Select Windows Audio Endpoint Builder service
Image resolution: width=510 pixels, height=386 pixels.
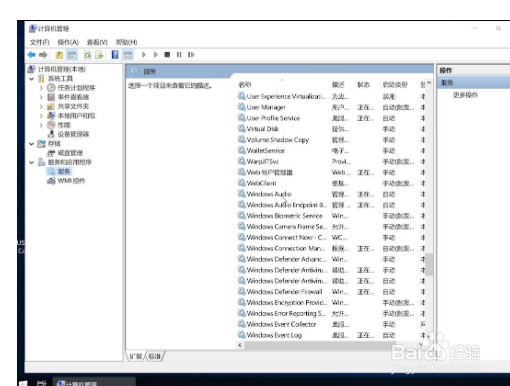[x=331, y=205]
